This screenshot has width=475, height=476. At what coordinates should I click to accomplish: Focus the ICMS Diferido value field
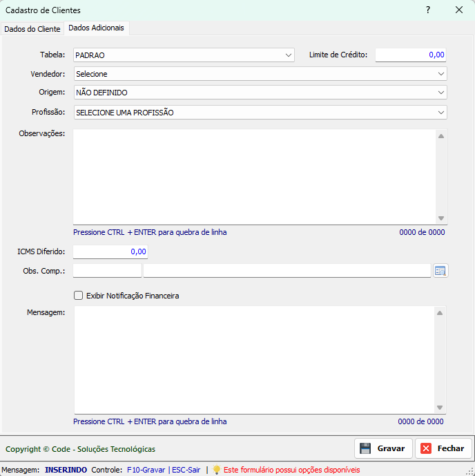(110, 251)
